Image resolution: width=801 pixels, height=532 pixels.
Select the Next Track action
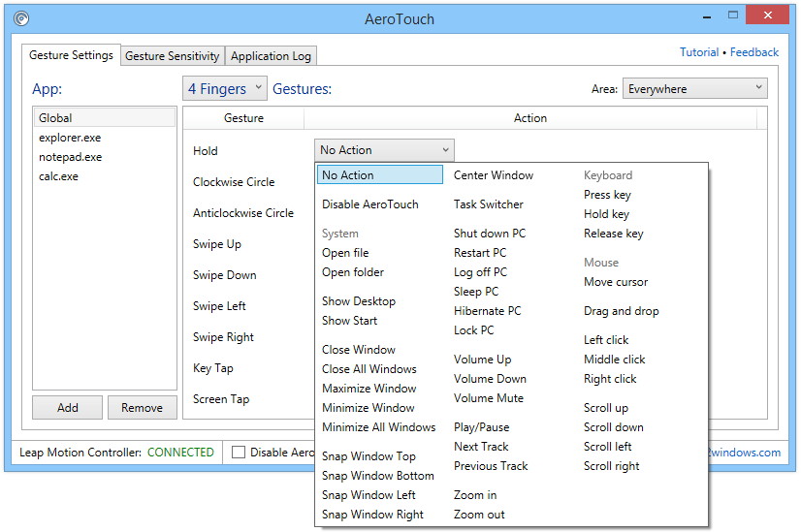click(481, 447)
